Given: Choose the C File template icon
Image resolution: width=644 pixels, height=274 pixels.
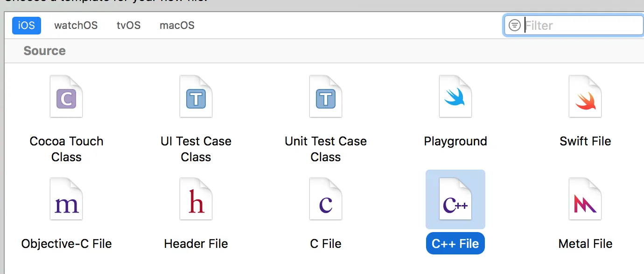Looking at the screenshot, I should [326, 199].
